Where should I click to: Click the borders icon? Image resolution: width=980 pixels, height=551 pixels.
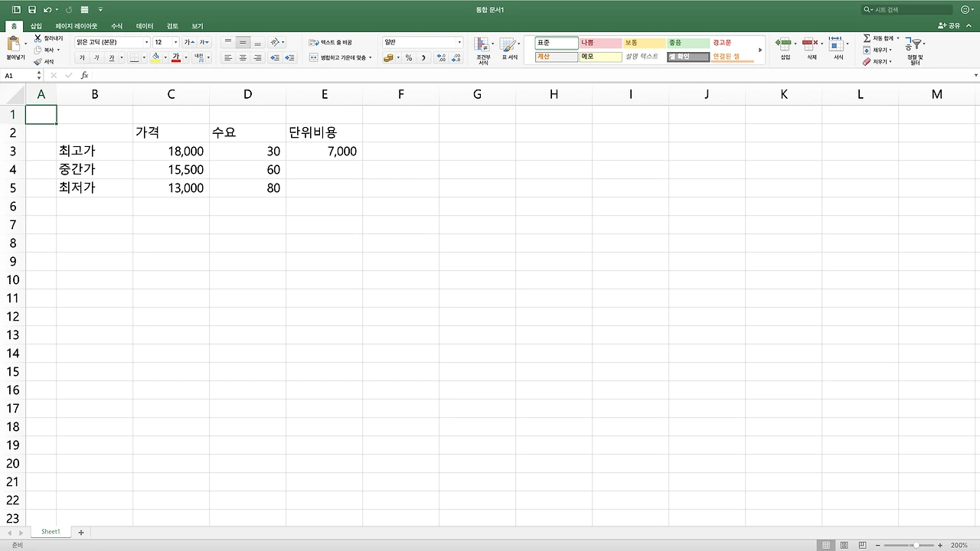point(133,57)
